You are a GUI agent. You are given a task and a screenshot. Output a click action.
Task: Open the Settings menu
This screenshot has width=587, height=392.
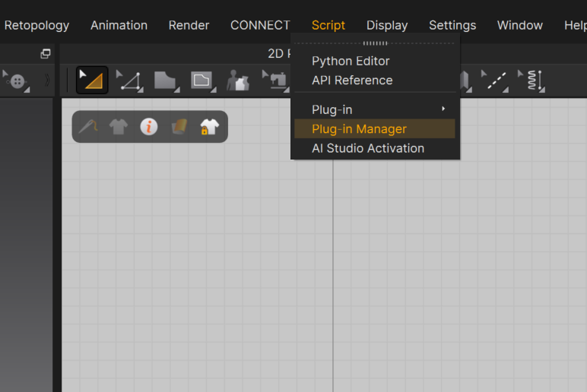[x=452, y=25]
